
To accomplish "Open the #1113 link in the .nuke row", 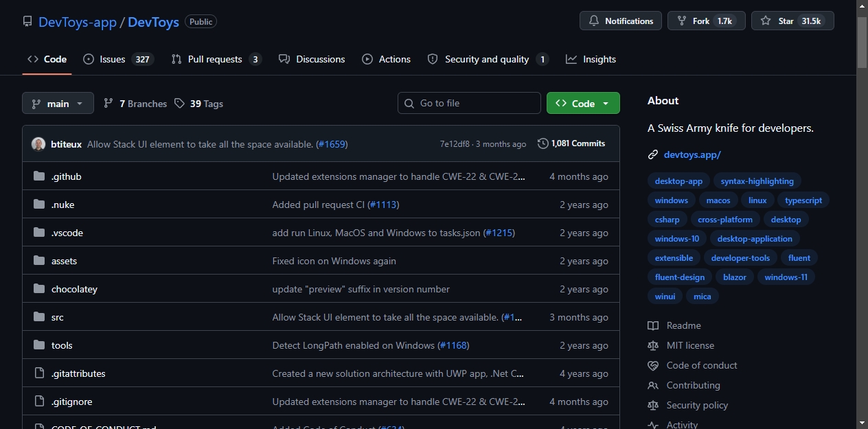I will coord(383,205).
